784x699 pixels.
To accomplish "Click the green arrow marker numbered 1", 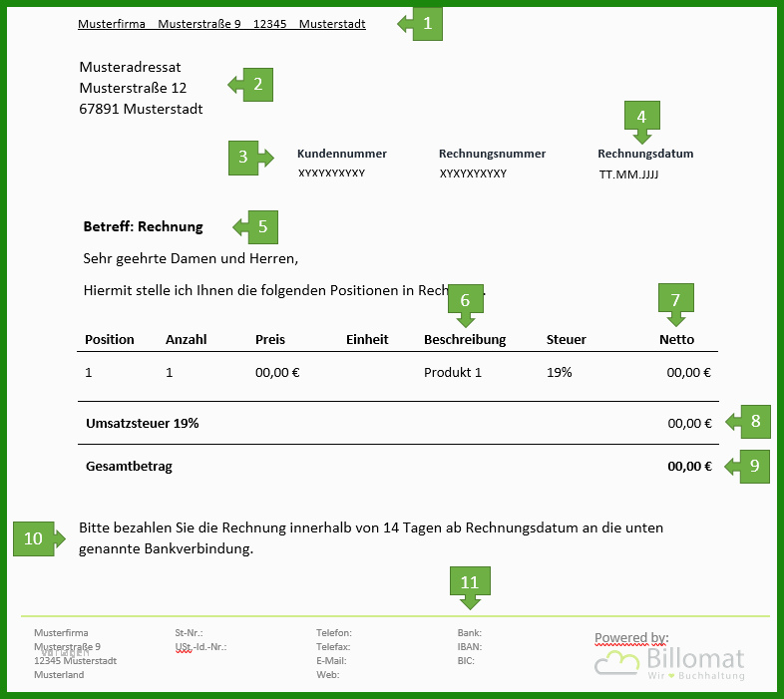I will pos(421,24).
